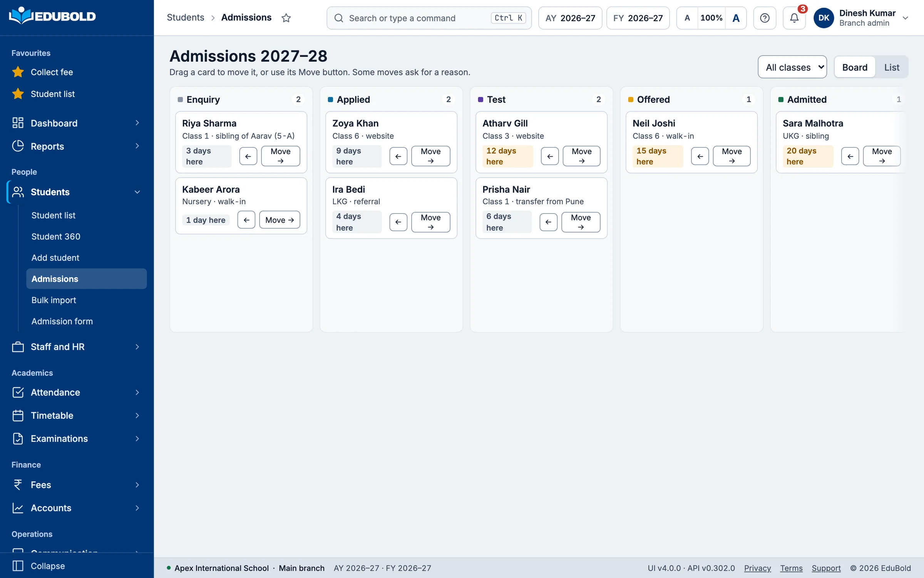Expand the Reports menu chevron
The width and height of the screenshot is (924, 578).
click(137, 146)
